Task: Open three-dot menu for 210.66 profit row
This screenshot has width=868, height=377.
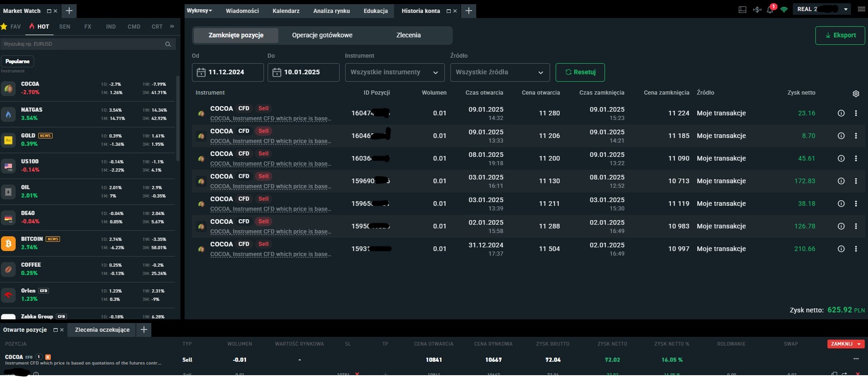Action: [856, 249]
